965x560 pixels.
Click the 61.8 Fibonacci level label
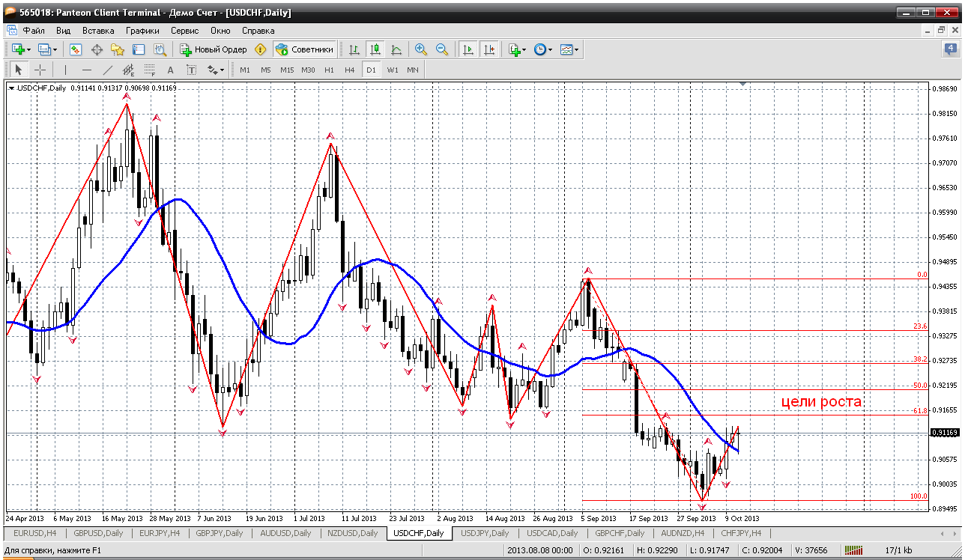921,410
